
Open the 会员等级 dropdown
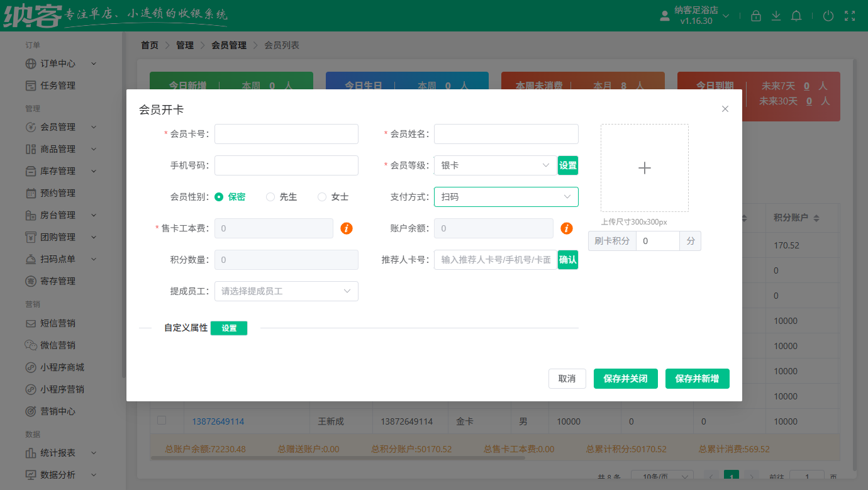(x=494, y=165)
